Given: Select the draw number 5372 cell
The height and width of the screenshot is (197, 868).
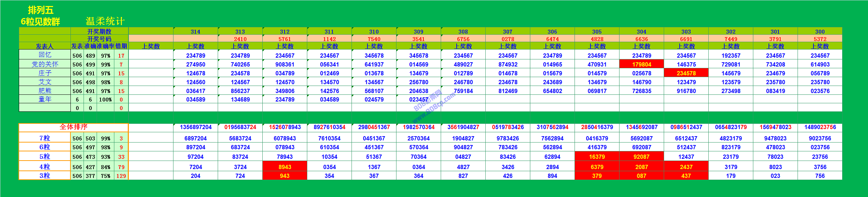Looking at the screenshot, I should (x=820, y=39).
